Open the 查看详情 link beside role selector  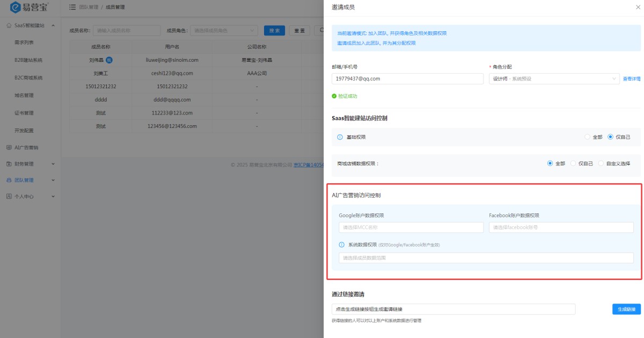point(632,79)
